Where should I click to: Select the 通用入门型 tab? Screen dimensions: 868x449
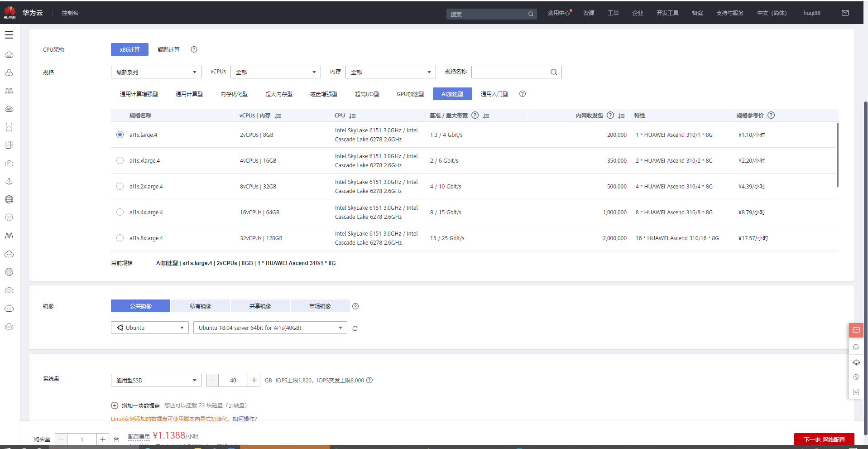coord(494,94)
